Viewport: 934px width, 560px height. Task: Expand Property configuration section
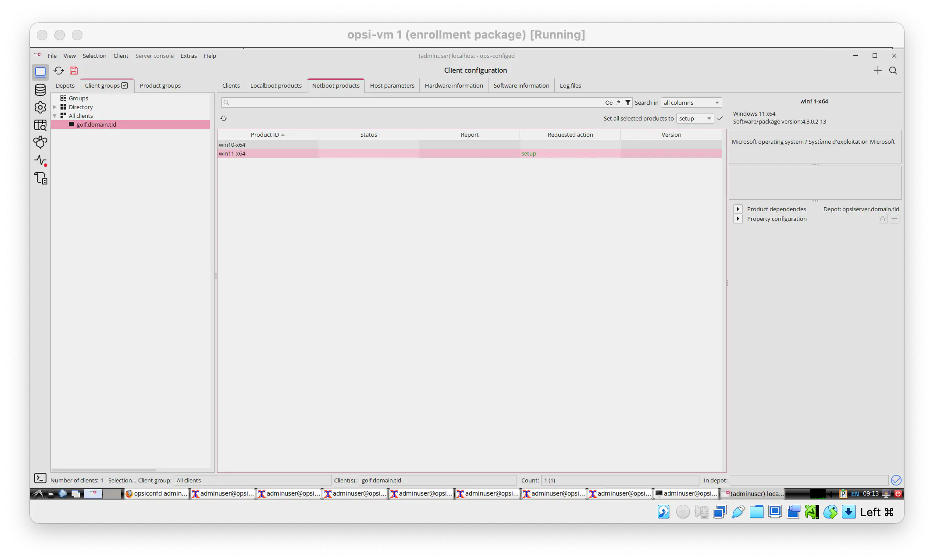(738, 219)
